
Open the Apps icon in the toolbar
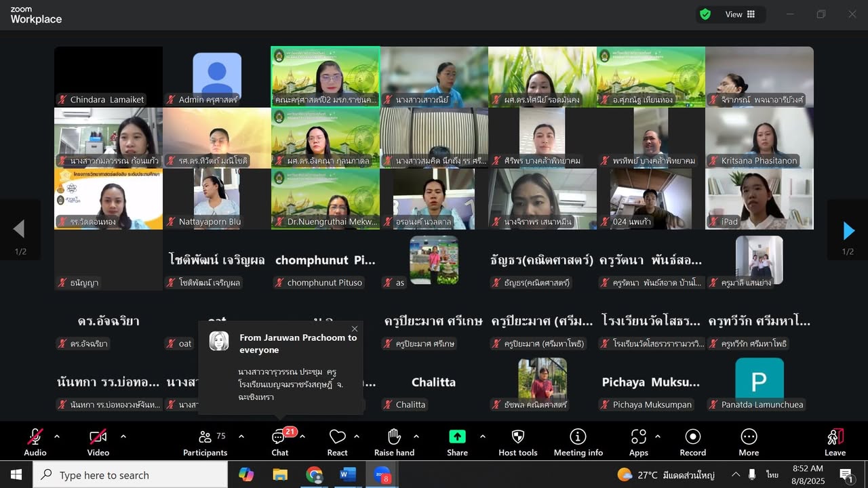click(639, 443)
